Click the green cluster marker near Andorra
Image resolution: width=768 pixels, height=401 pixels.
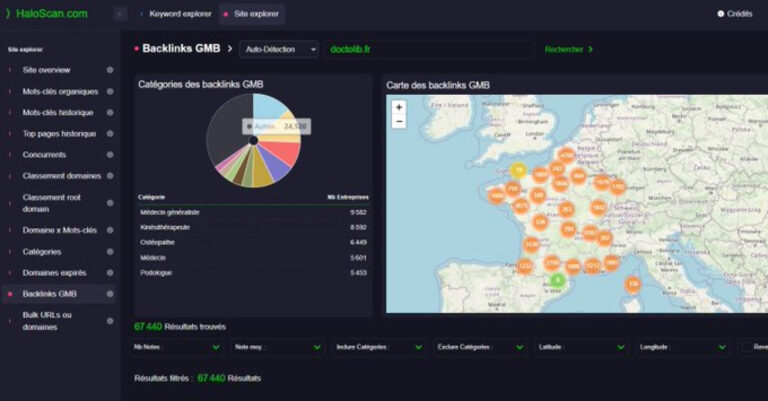tap(557, 281)
